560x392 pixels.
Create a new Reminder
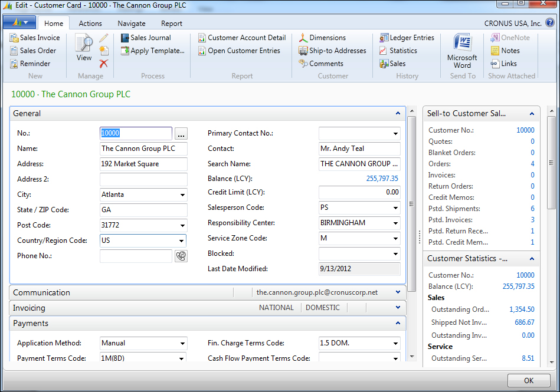pos(30,64)
